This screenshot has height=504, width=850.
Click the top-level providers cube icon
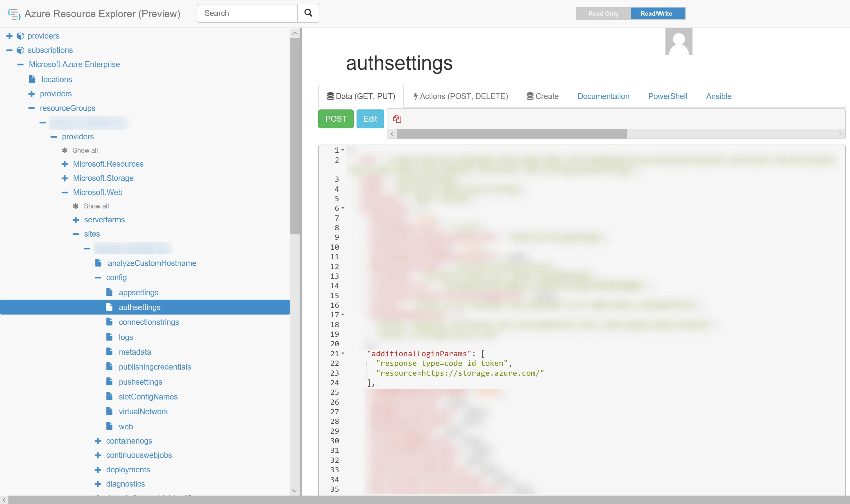tap(20, 36)
